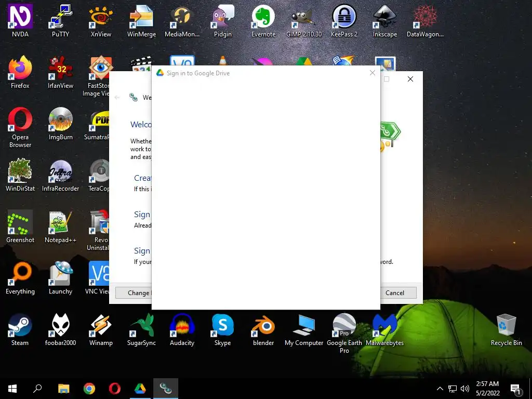Select the Steam desktop icon
532x399 pixels.
click(20, 329)
